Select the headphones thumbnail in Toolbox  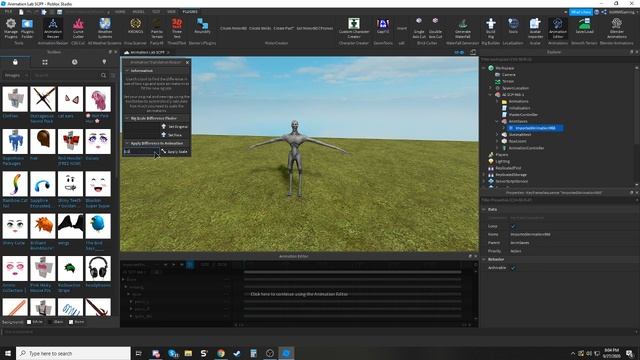coord(98,269)
